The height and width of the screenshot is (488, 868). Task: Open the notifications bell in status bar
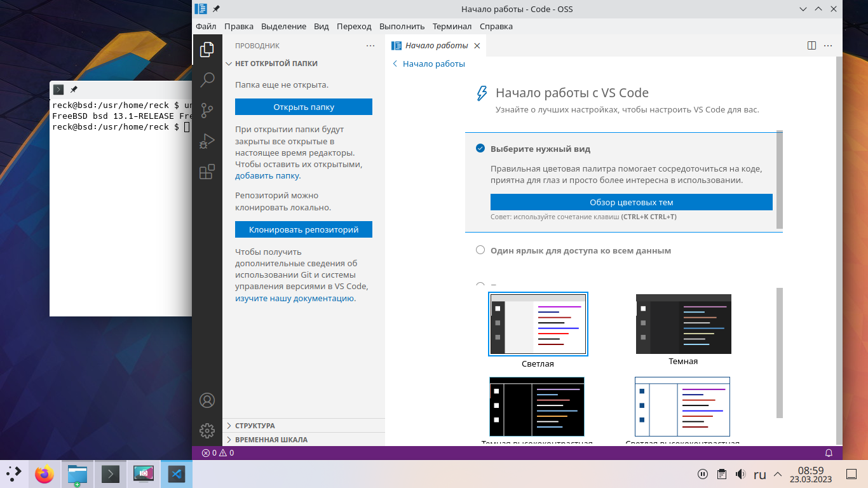[829, 453]
